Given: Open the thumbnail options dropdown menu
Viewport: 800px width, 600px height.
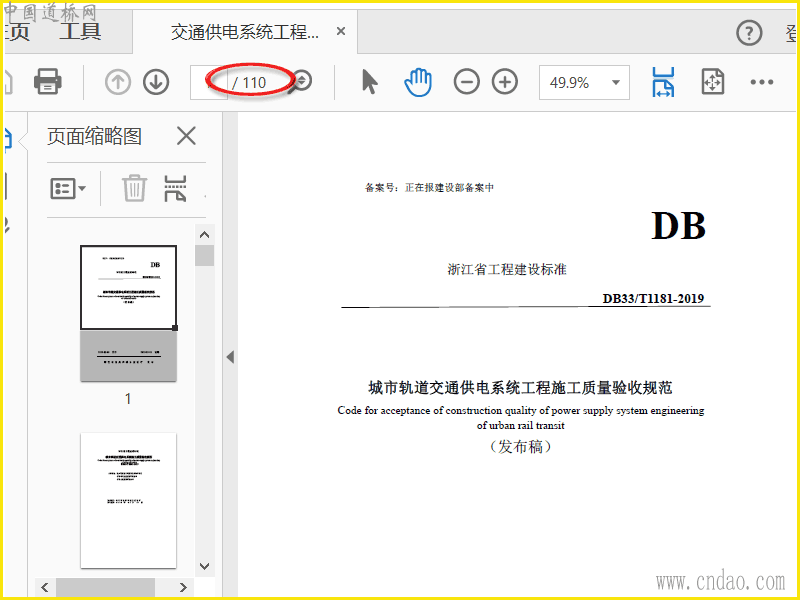Looking at the screenshot, I should (x=68, y=189).
